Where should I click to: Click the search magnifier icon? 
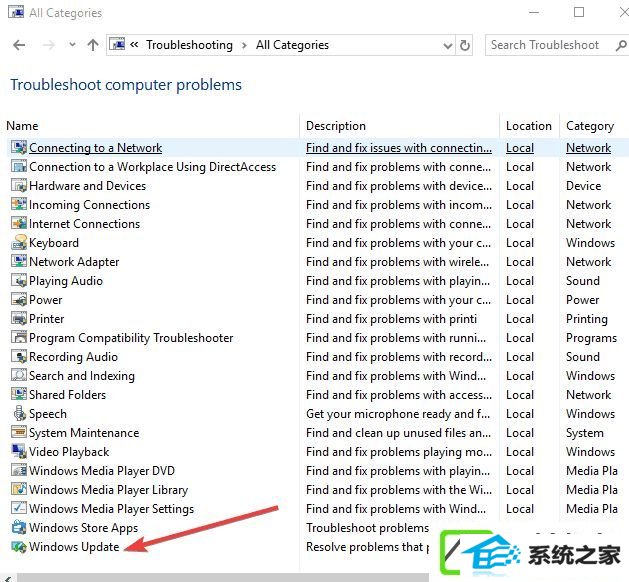coord(621,45)
